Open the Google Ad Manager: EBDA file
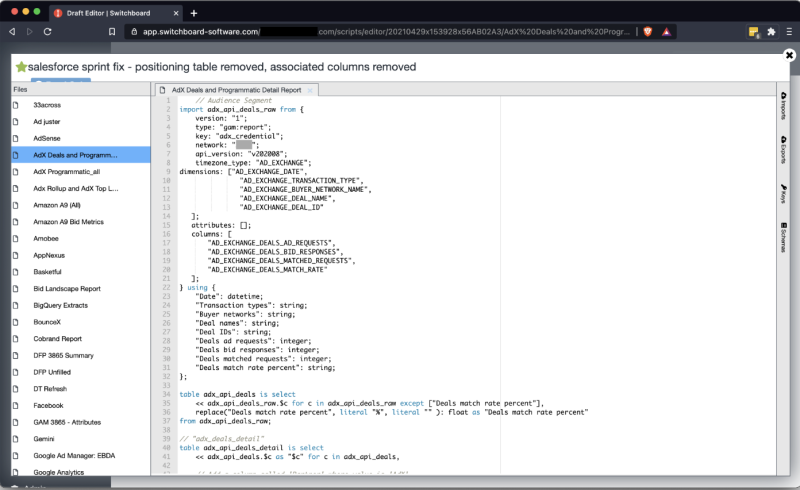Screen dimensions: 800x490 (x=81, y=456)
